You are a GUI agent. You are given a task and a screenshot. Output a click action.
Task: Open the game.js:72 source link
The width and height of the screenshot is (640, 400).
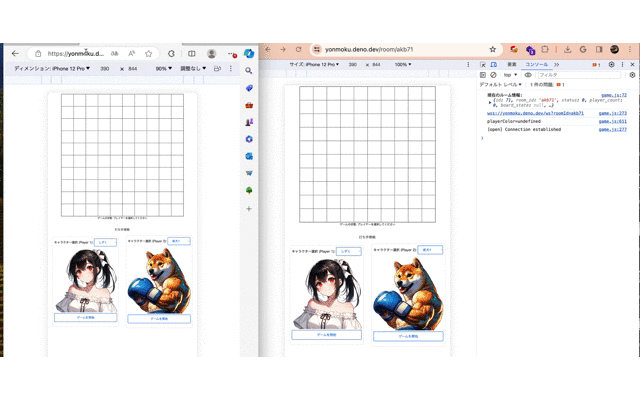pyautogui.click(x=614, y=95)
